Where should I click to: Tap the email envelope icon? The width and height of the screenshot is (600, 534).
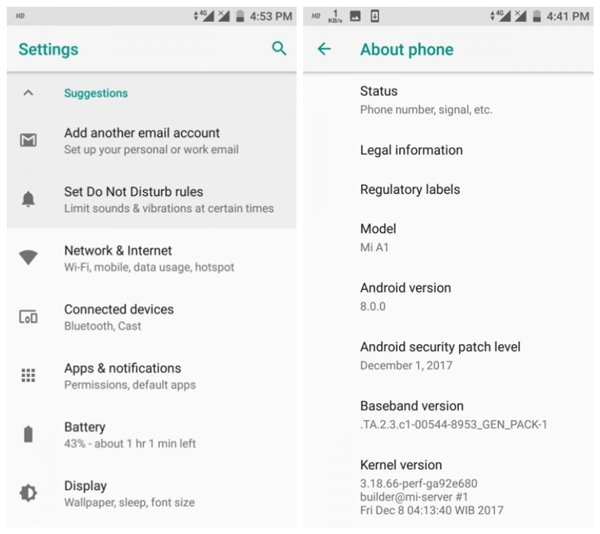[x=28, y=140]
